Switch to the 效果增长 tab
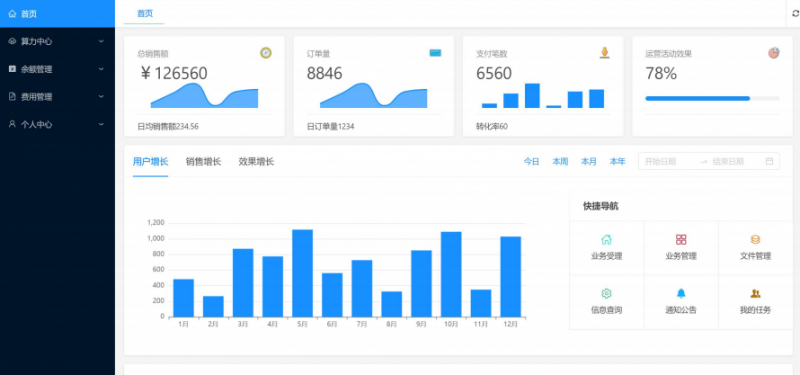The width and height of the screenshot is (800, 375). tap(256, 162)
